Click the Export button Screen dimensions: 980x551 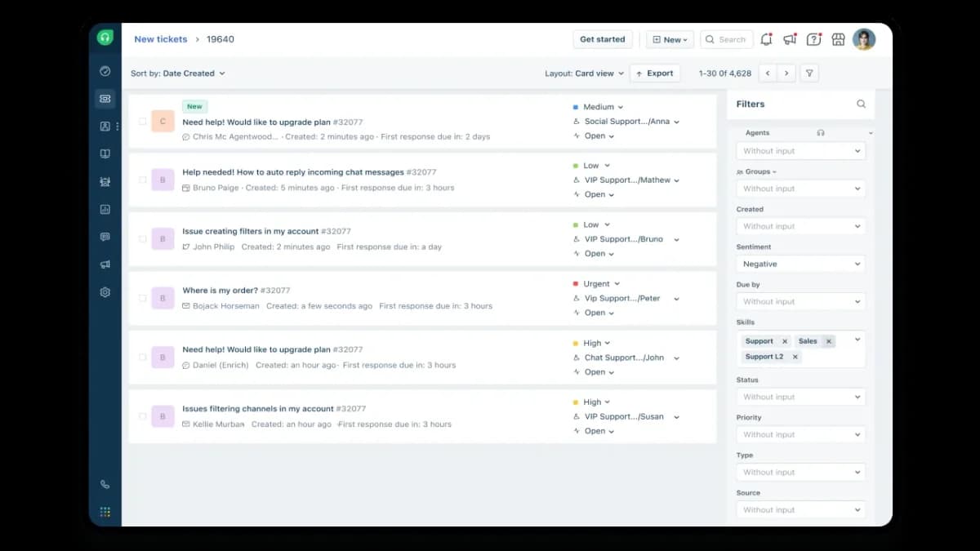[655, 73]
